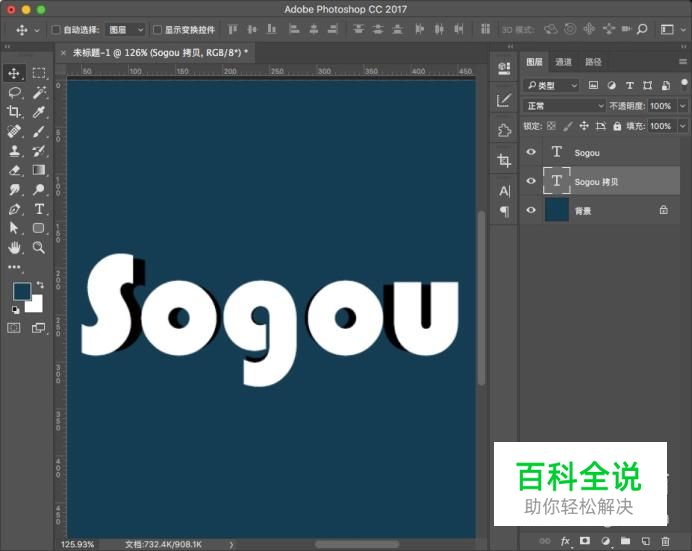Set the background color swatch
This screenshot has width=692, height=551.
click(x=37, y=306)
